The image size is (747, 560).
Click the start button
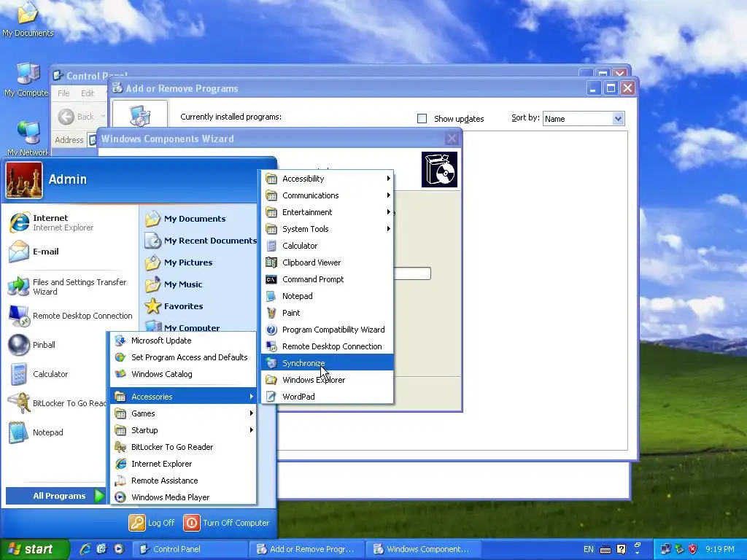pyautogui.click(x=34, y=549)
